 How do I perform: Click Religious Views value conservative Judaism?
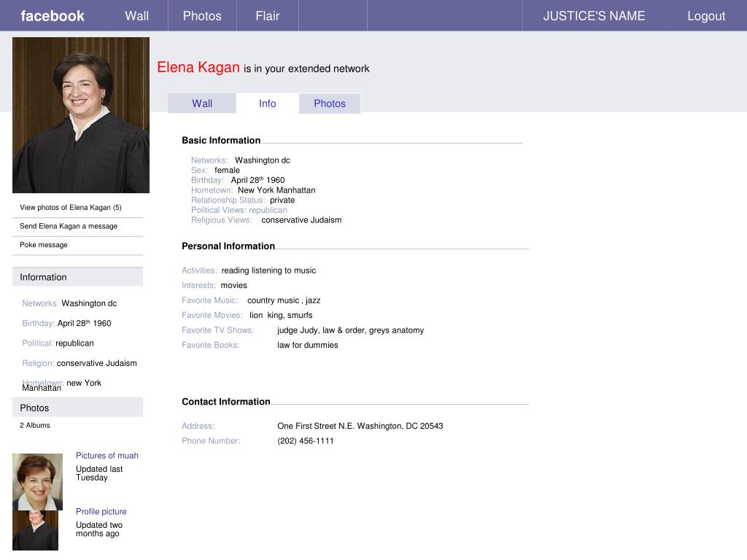(301, 220)
